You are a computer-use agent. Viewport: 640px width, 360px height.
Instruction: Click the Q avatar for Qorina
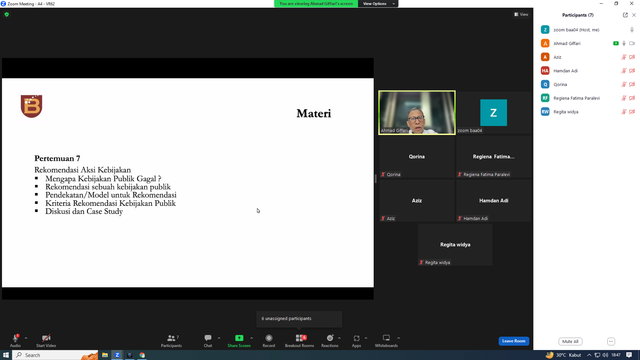545,84
